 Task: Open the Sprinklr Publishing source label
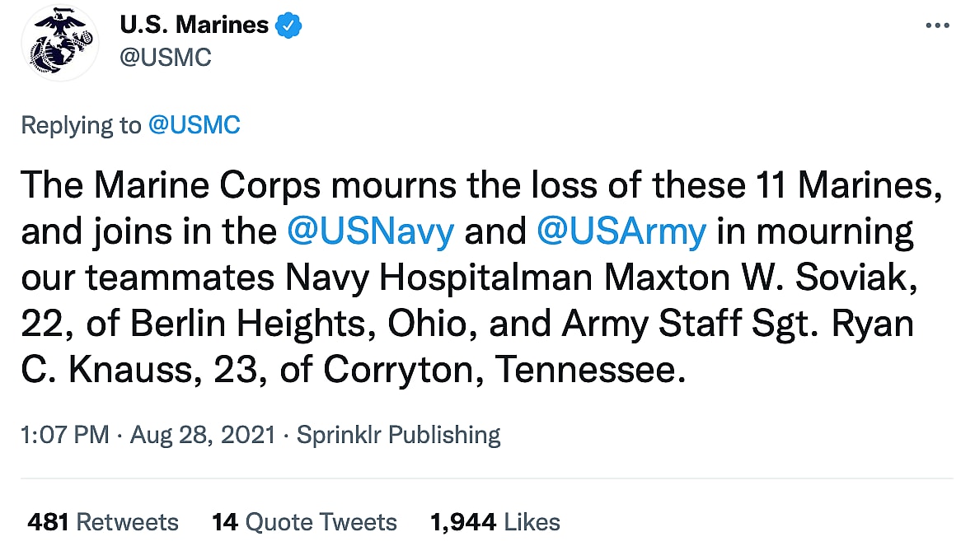point(398,434)
